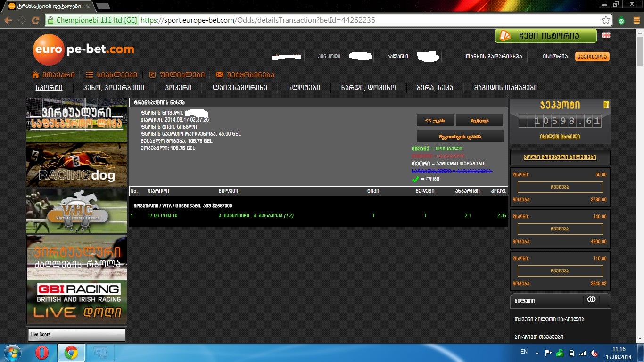Screen dimensions: 644x362
Task: Click ჩვენება for the 50.00 ticket
Action: [560, 187]
